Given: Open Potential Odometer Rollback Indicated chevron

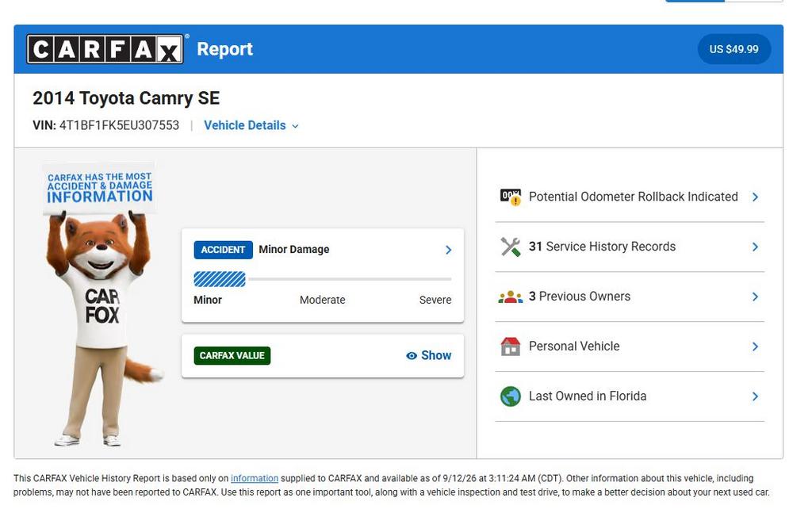Looking at the screenshot, I should 755,197.
